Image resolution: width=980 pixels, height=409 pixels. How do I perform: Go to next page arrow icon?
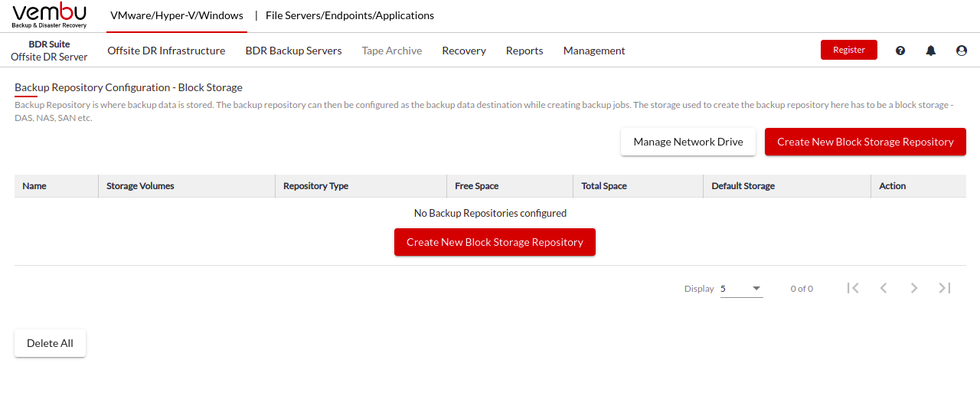coord(914,288)
